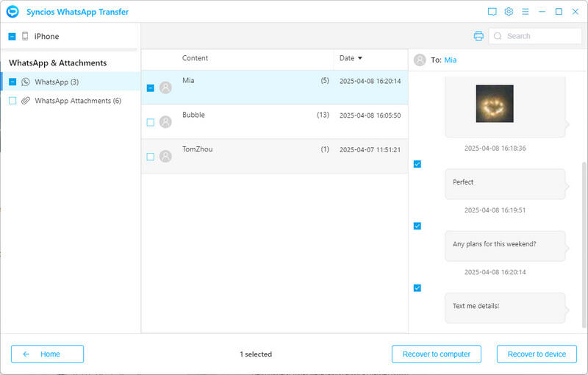
Task: Toggle the iPhone device checkbox
Action: pos(12,36)
